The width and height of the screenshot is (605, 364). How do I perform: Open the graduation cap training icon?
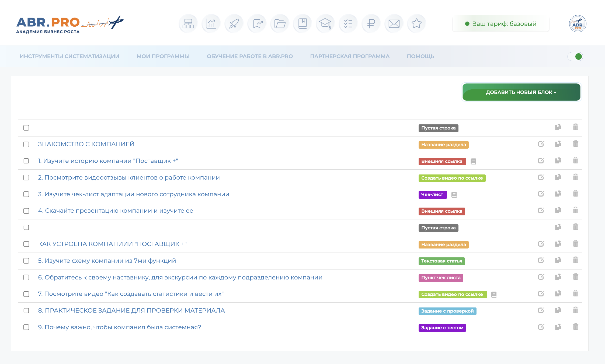click(x=325, y=24)
